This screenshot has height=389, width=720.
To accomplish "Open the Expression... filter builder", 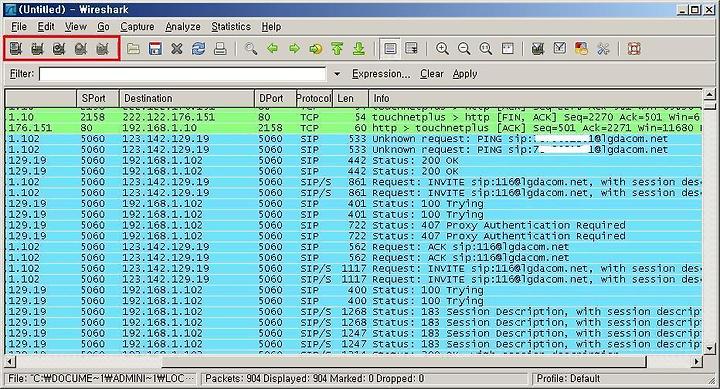I will 381,73.
